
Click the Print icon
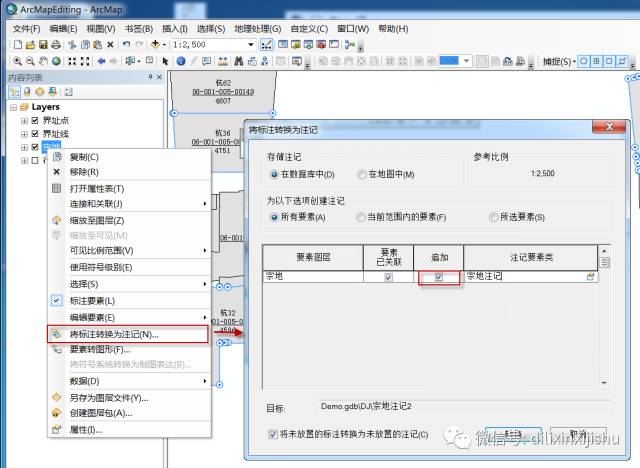(56, 44)
